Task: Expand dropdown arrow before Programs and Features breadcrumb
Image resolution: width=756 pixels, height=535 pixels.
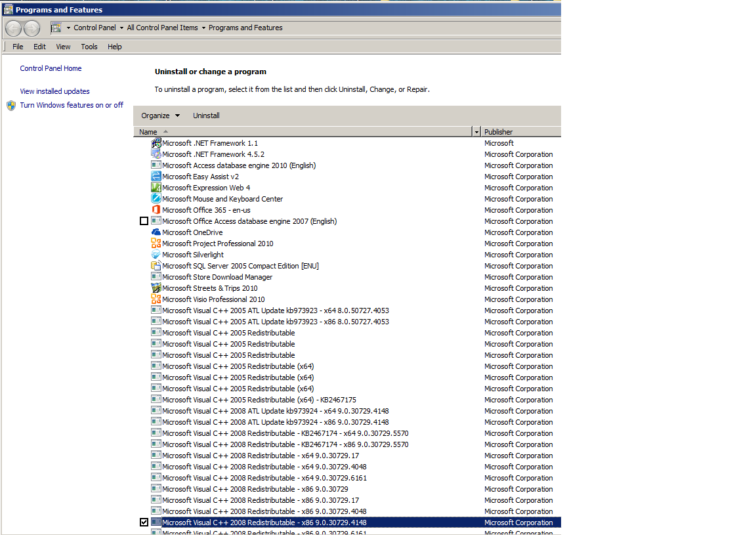Action: [203, 28]
